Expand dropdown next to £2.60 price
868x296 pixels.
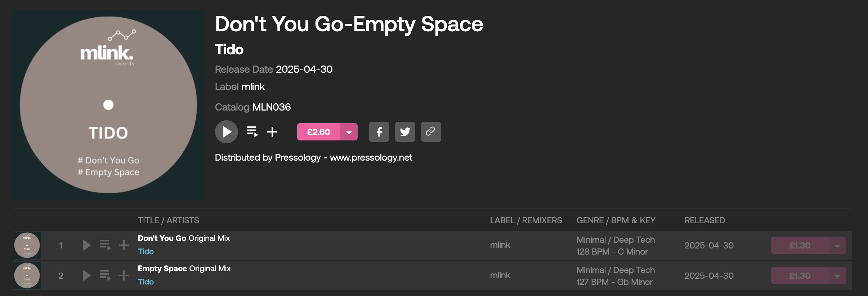click(x=349, y=132)
